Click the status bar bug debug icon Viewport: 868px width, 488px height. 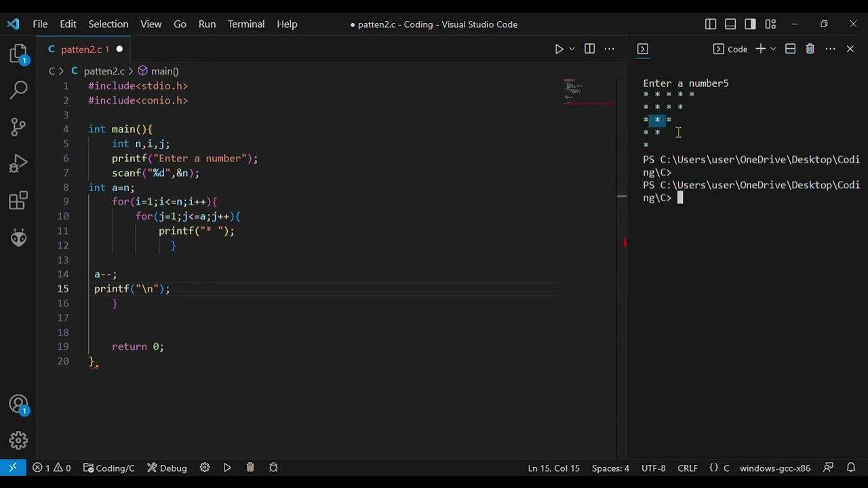pyautogui.click(x=273, y=468)
